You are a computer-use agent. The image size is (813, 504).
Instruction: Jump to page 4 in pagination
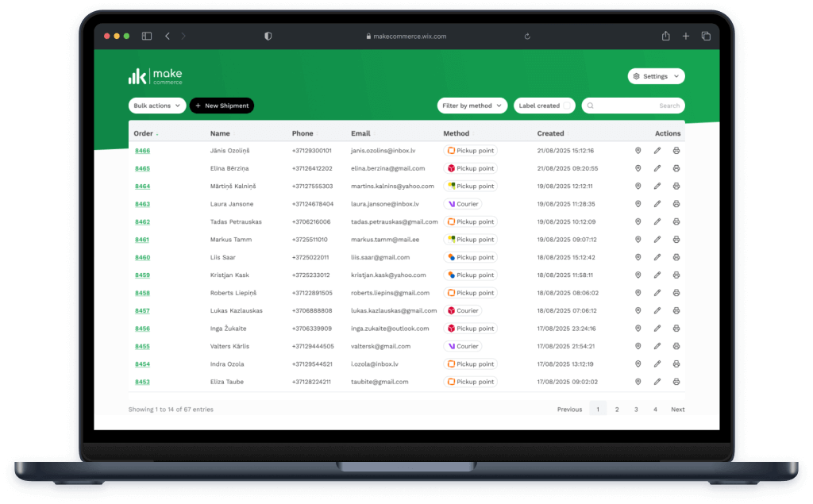click(655, 410)
